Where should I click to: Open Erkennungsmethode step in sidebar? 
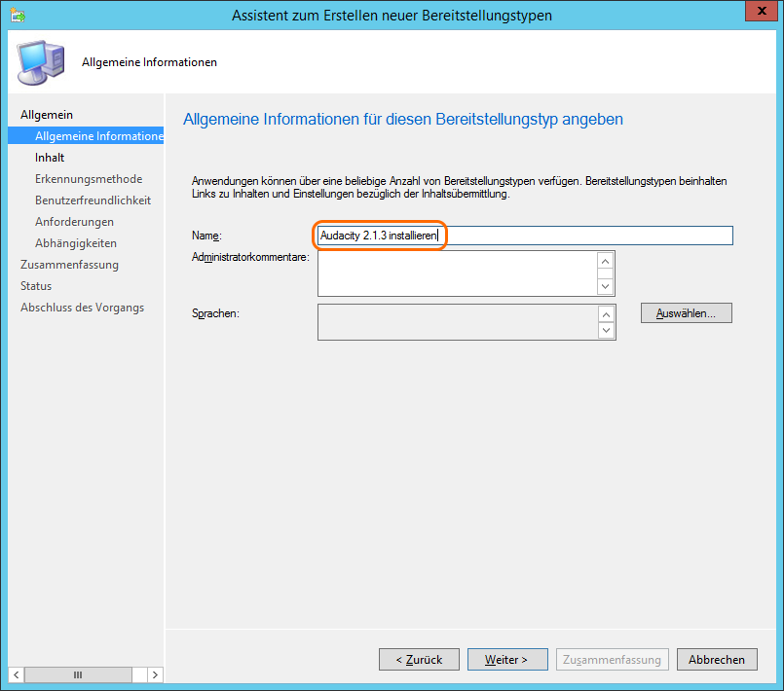pos(89,179)
